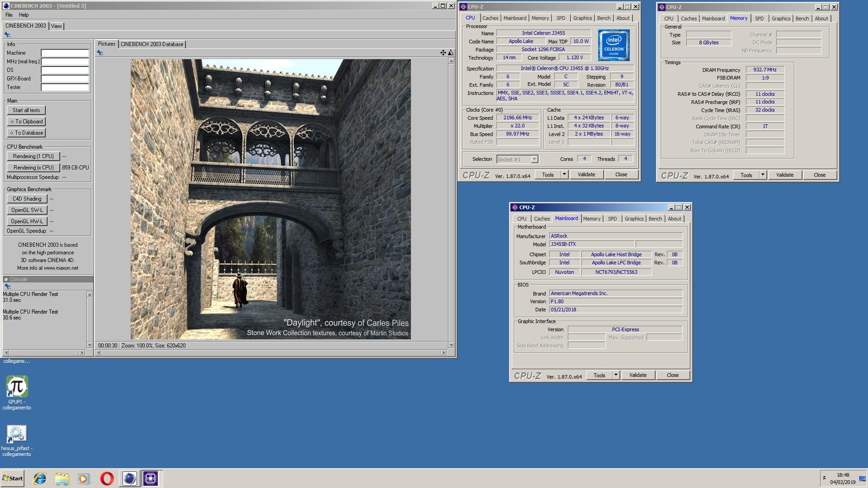Click the zoom triangle icon above picture
Image resolution: width=868 pixels, height=488 pixels.
(450, 53)
